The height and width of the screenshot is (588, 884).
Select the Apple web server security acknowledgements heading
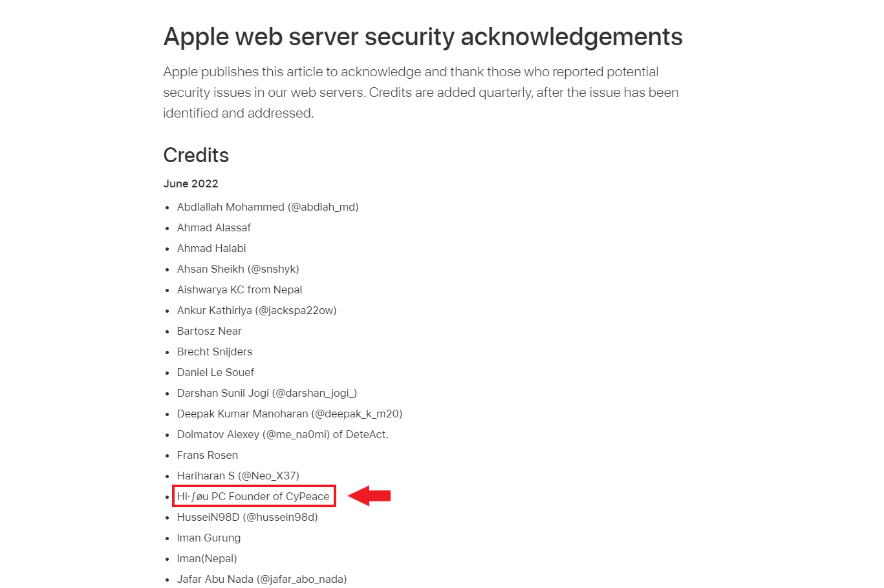(x=423, y=37)
